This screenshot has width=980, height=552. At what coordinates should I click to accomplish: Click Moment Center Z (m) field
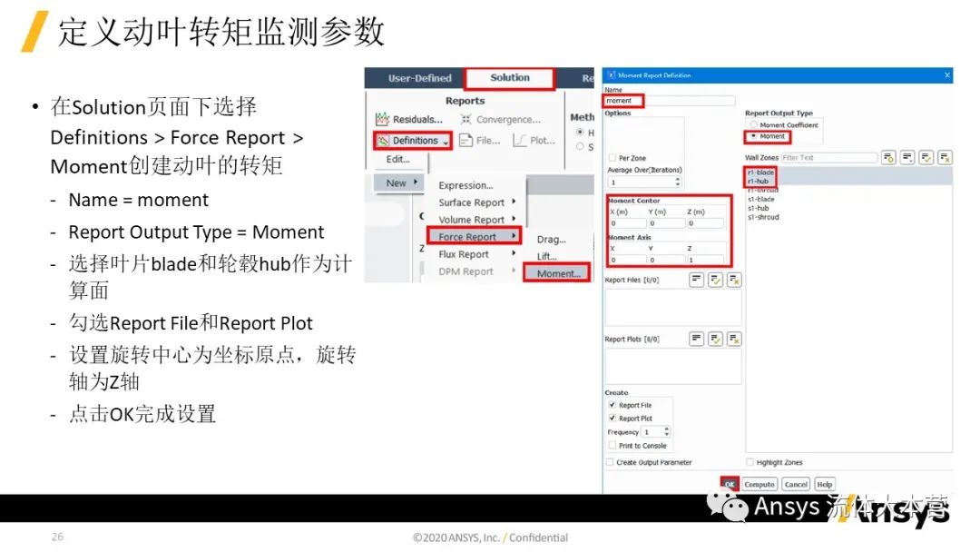705,223
